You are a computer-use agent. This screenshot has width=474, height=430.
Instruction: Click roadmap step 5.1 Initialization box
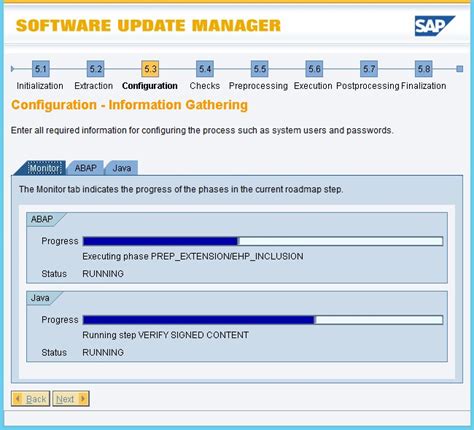[41, 69]
